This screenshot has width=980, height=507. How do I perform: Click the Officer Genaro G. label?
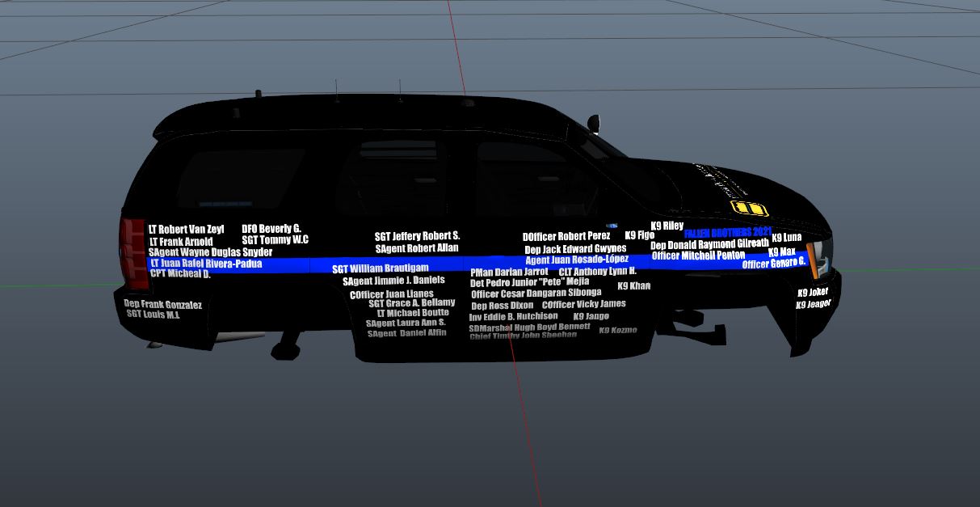click(x=773, y=264)
